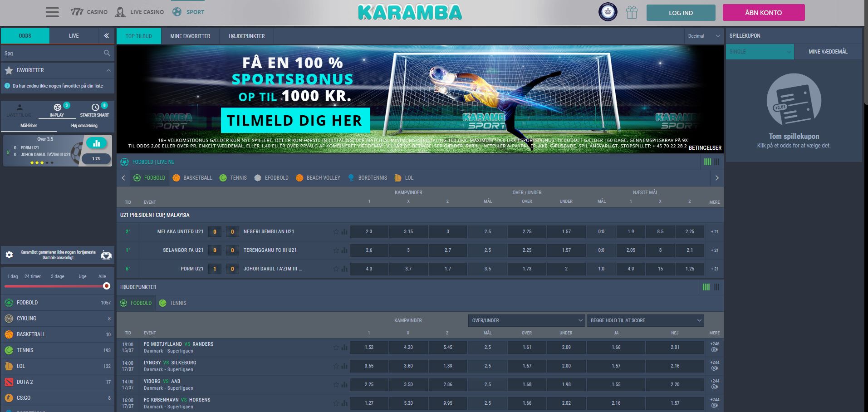
Task: Open CS:GO in the sports list
Action: pos(58,398)
